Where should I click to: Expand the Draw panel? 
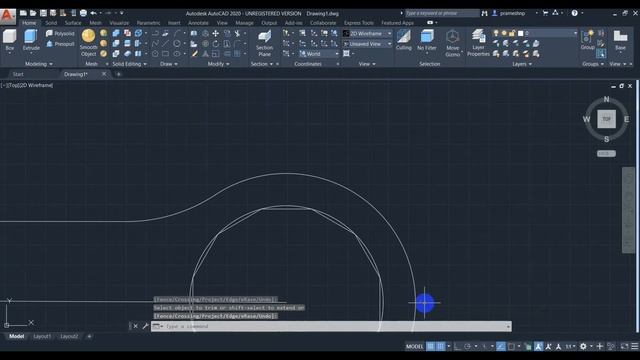pyautogui.click(x=169, y=64)
